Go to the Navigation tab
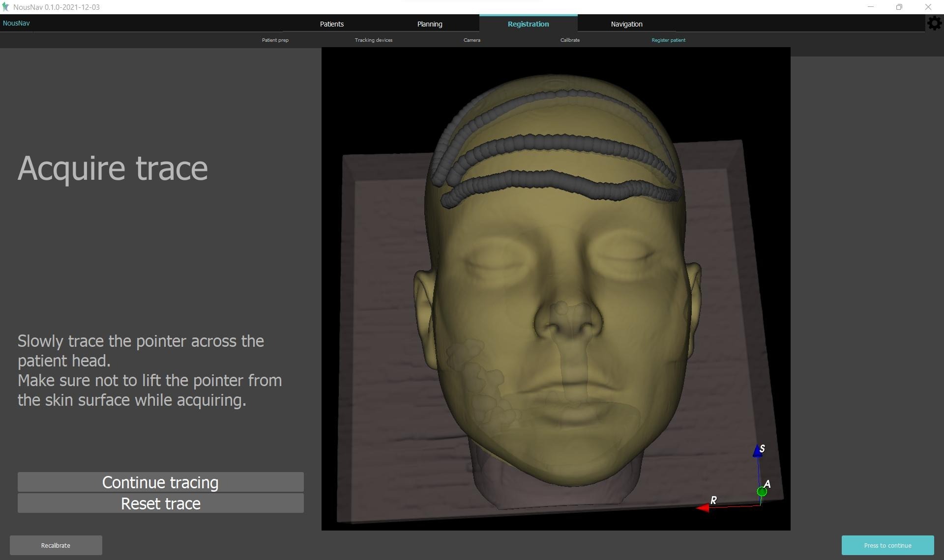This screenshot has width=944, height=560. coord(626,24)
